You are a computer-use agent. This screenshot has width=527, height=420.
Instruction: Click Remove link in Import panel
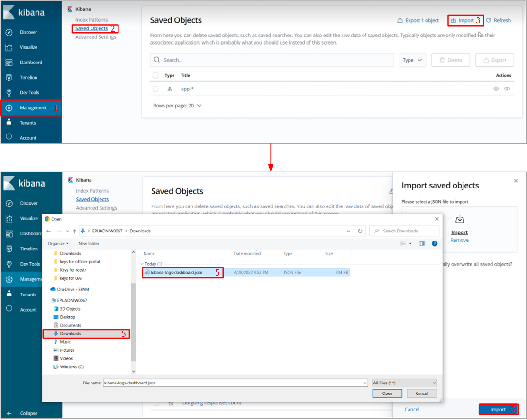[x=459, y=241]
